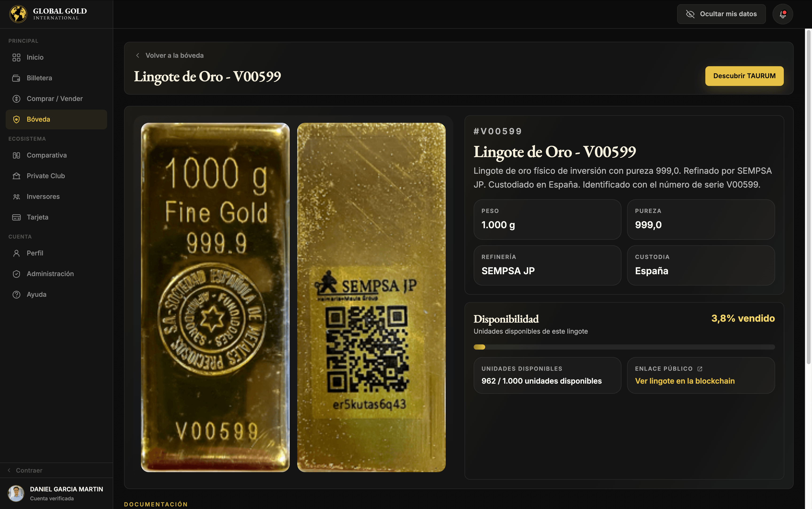812x509 pixels.
Task: Open Administración page
Action: [x=56, y=274]
